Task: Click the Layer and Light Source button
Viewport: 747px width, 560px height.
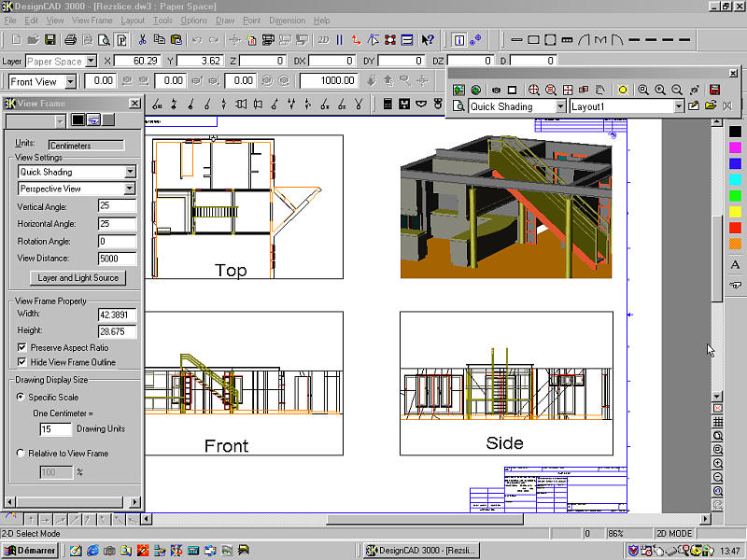Action: click(78, 277)
